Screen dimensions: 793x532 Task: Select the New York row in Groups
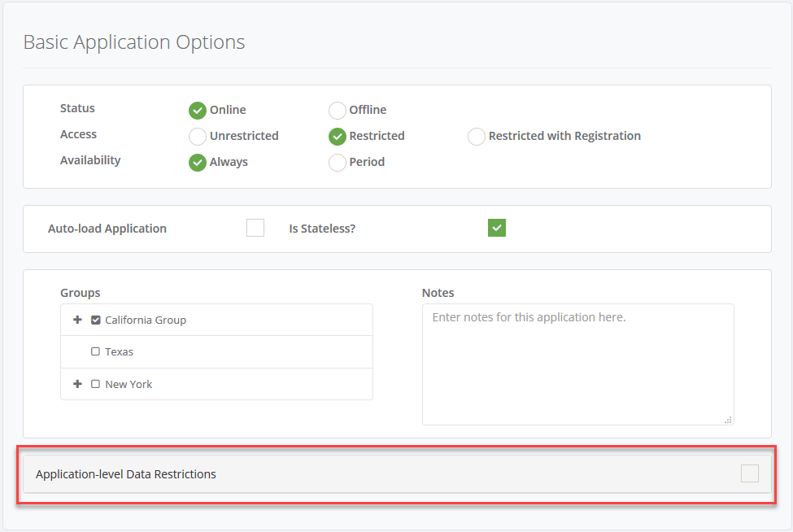click(x=216, y=383)
